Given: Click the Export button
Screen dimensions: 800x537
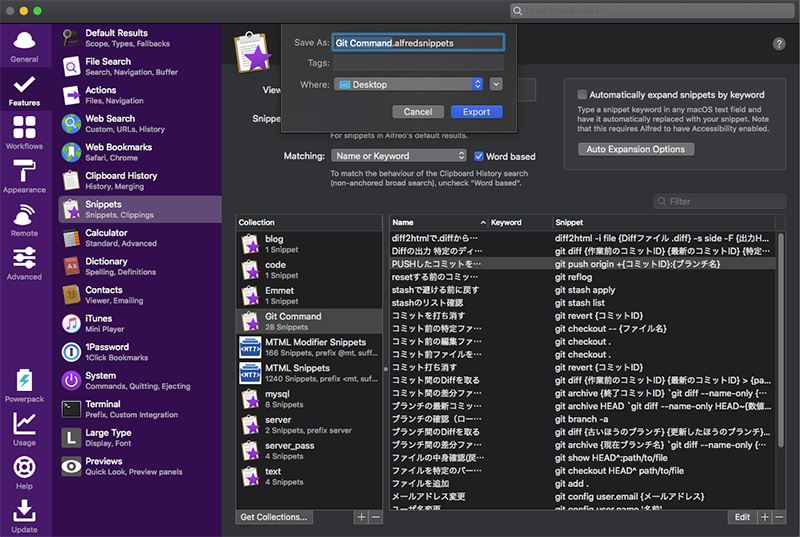Looking at the screenshot, I should coord(476,112).
